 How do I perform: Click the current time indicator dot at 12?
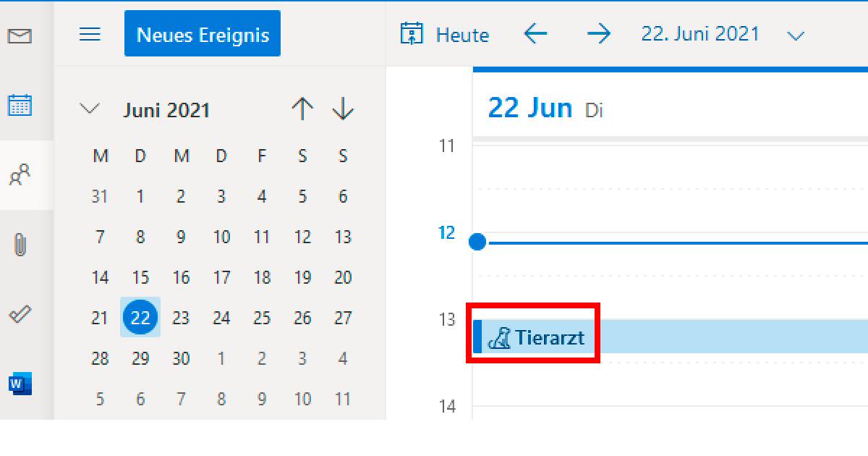click(x=477, y=242)
